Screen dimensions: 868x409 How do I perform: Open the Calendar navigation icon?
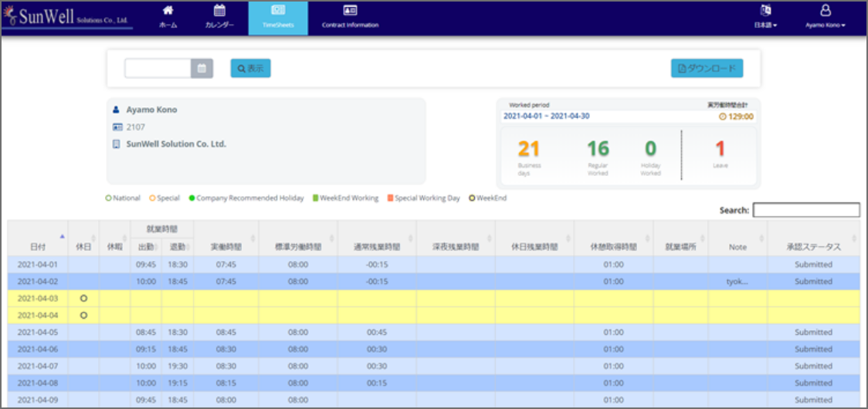tap(220, 10)
